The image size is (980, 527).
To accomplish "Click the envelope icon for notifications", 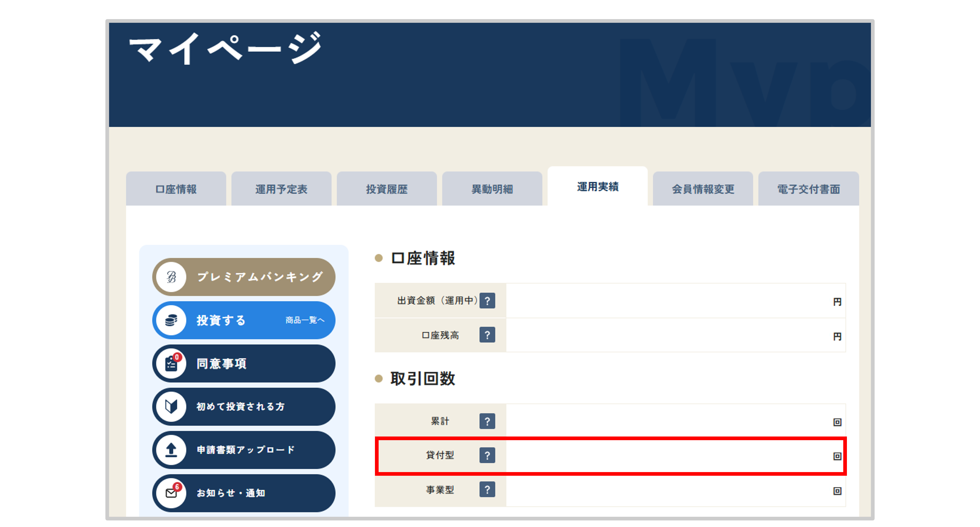I will point(171,494).
